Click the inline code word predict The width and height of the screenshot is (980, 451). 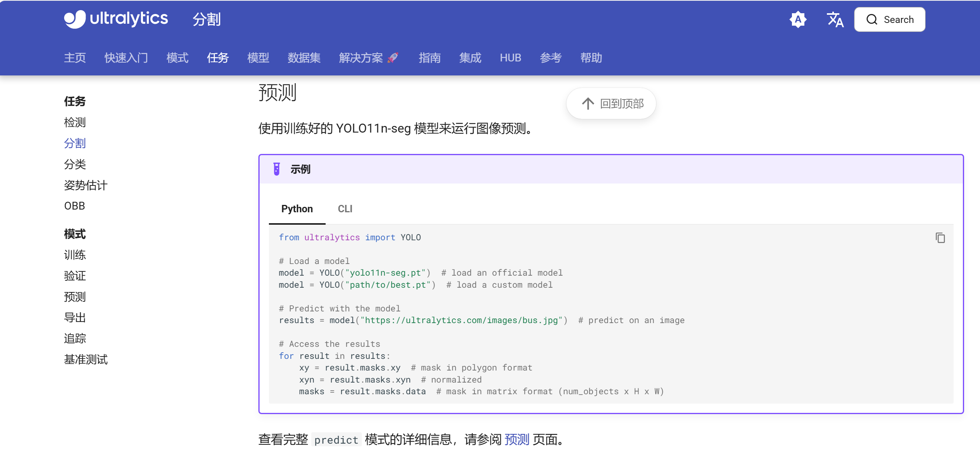tap(336, 440)
